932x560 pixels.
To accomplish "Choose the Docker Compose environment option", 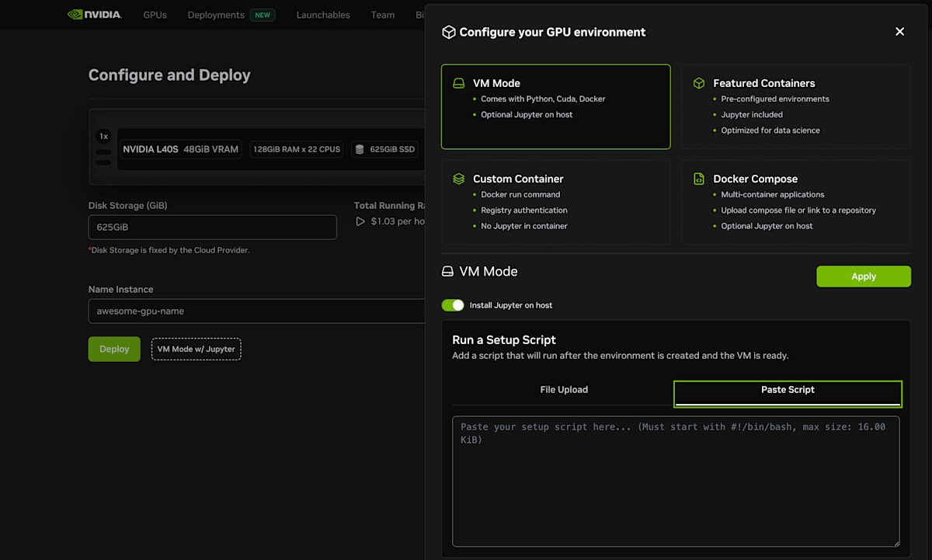I will coord(796,202).
